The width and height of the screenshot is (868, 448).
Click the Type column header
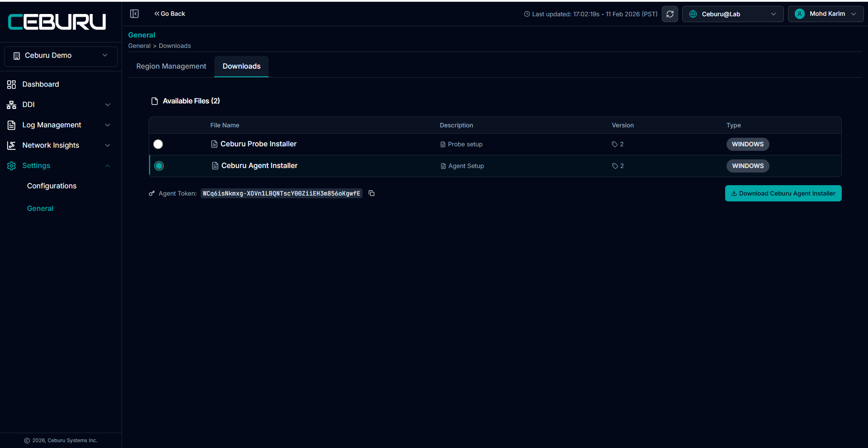point(733,126)
